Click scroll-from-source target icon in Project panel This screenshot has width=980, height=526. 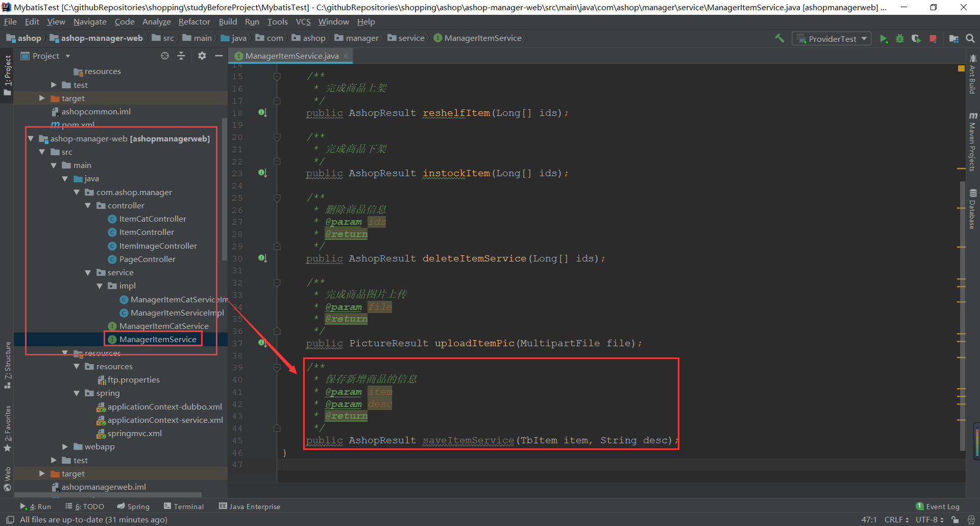pyautogui.click(x=165, y=56)
